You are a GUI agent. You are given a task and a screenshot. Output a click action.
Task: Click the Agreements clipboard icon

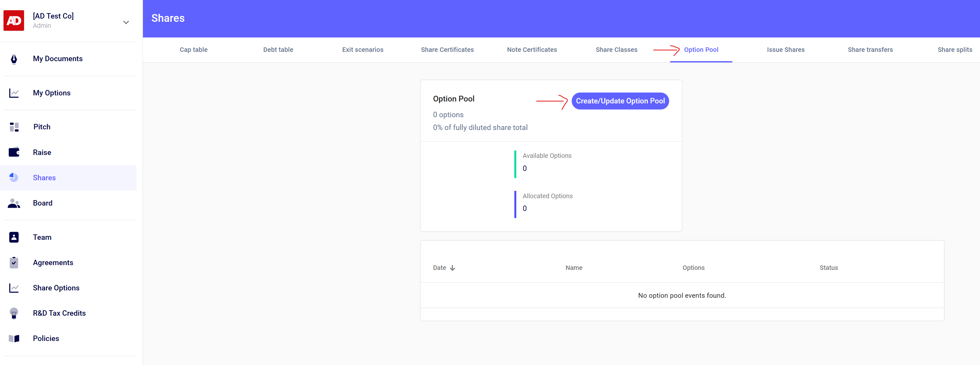point(14,263)
